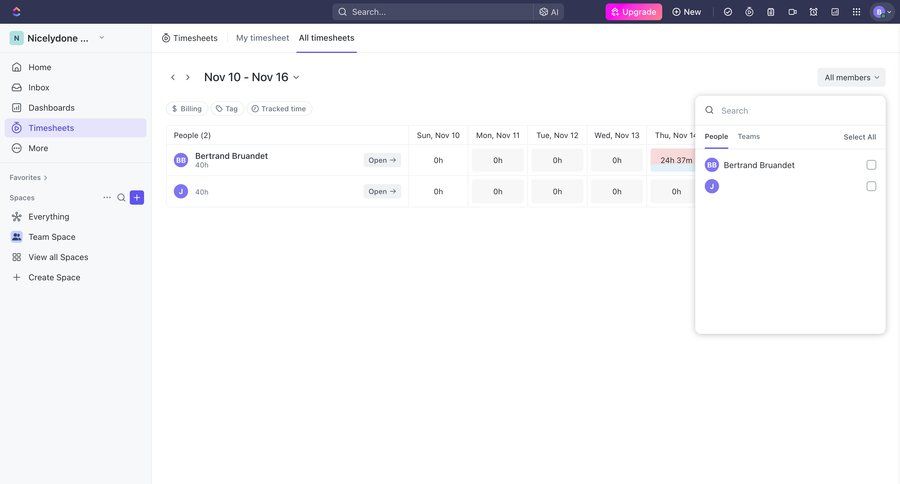The width and height of the screenshot is (900, 484).
Task: Click the top Search bar
Action: [x=433, y=12]
